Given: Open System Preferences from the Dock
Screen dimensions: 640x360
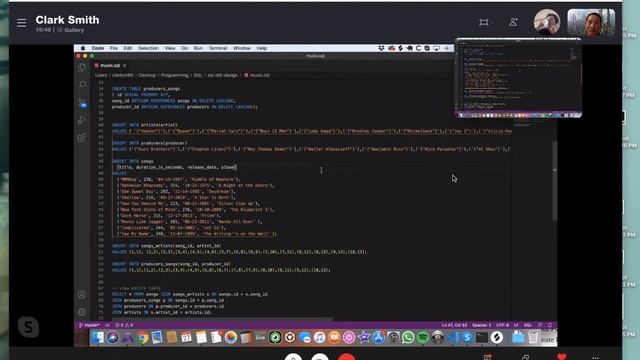Looking at the screenshot, I should click(393, 338).
